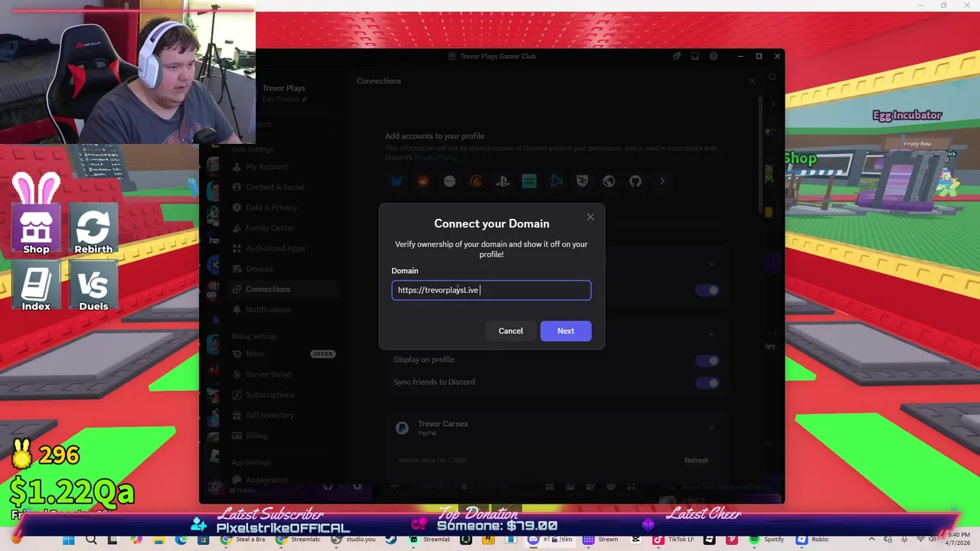Screen dimensions: 980x551
Task: Select Connections in settings sidebar
Action: click(x=283, y=289)
